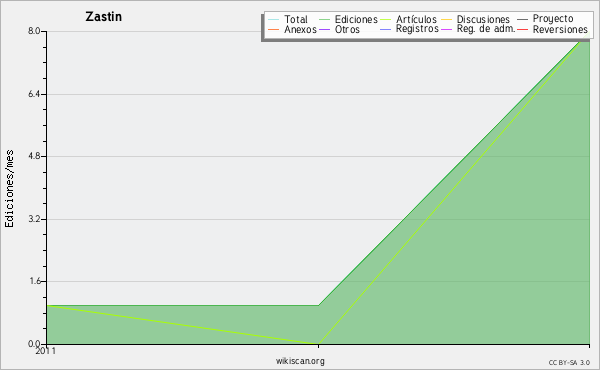This screenshot has width=600, height=370.
Task: Click the Otros legend label
Action: (x=347, y=29)
